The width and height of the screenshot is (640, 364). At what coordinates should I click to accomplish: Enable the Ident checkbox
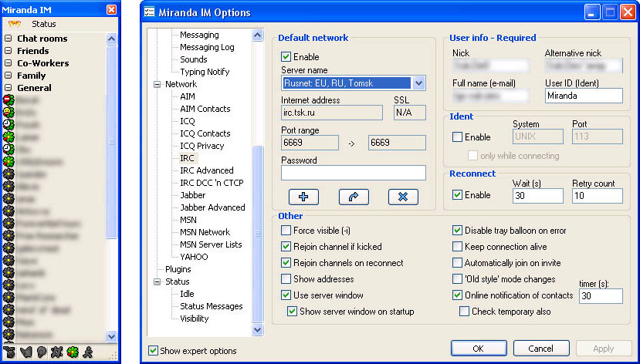[x=457, y=137]
